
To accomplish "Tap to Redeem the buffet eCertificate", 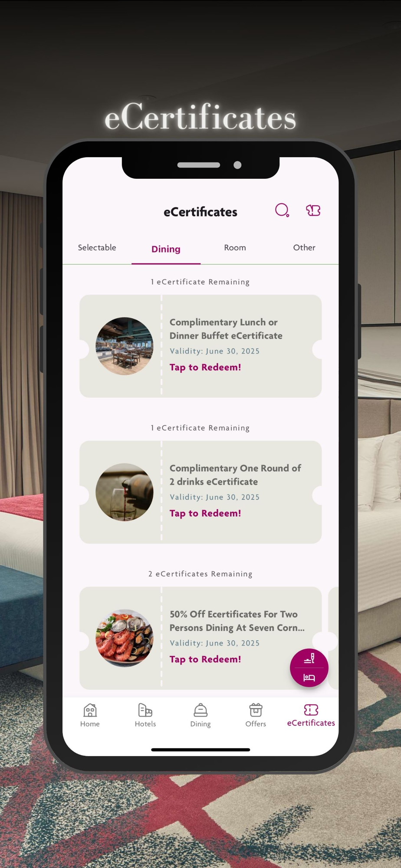I will 205,367.
